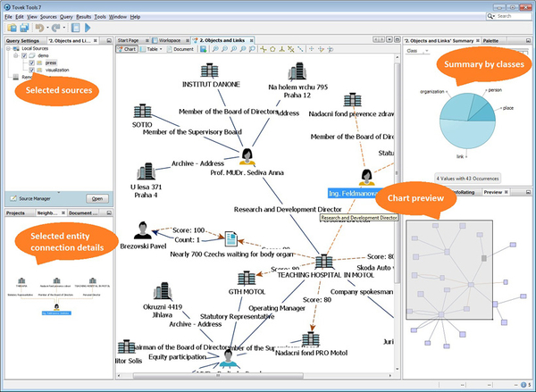Open the undo history dropdown arrow
Screen dimensions: 536x392
coord(47,28)
